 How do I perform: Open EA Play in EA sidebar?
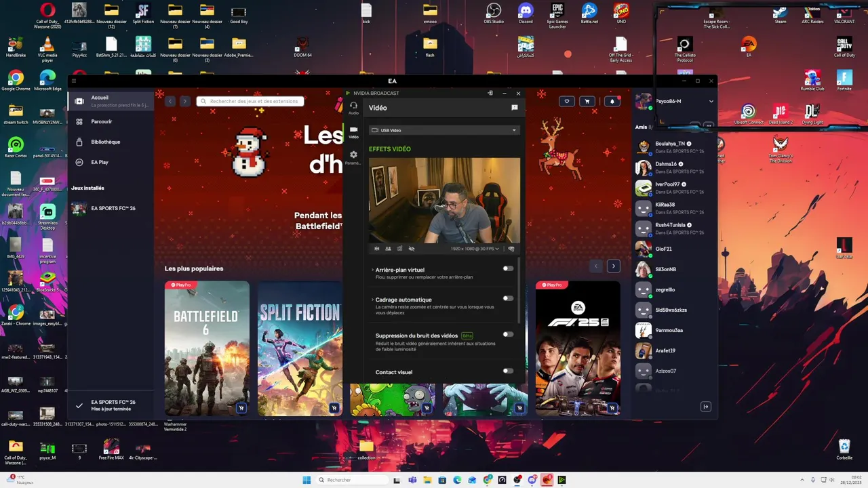(111, 162)
